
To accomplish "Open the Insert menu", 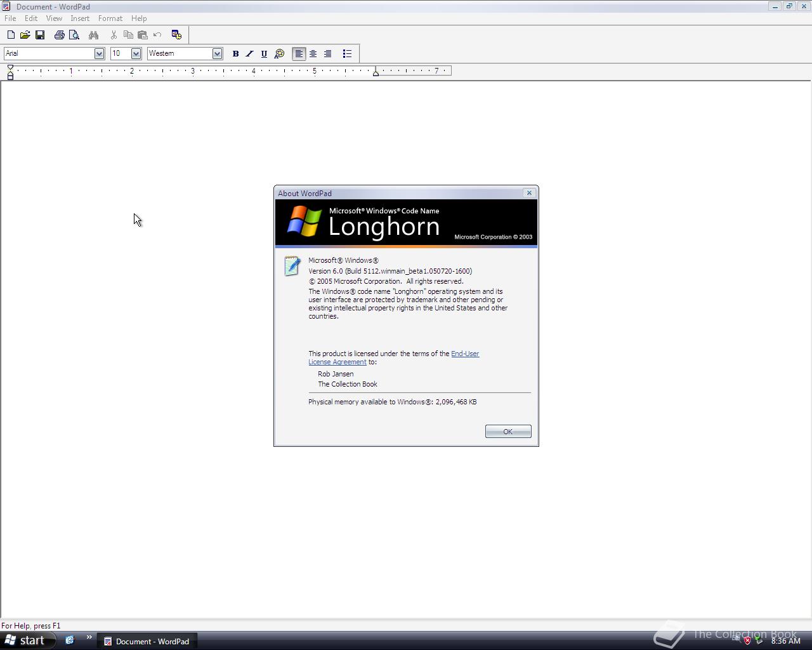I will click(x=80, y=18).
